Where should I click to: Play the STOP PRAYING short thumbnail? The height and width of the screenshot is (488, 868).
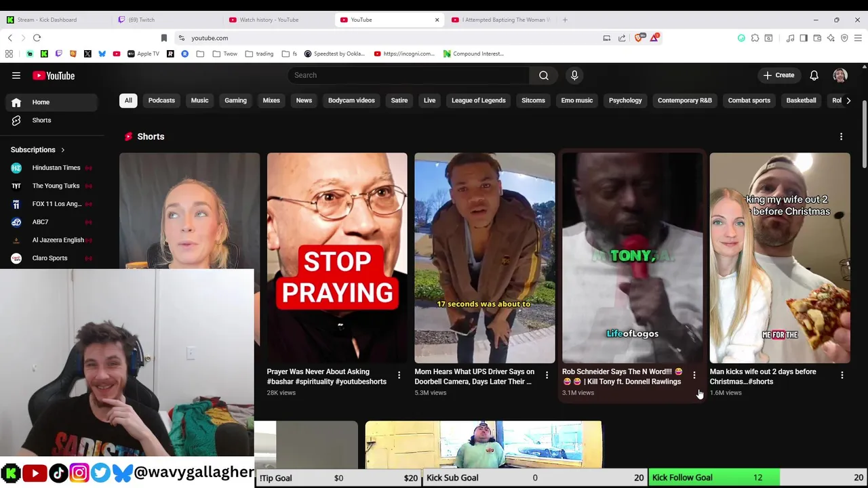click(337, 258)
